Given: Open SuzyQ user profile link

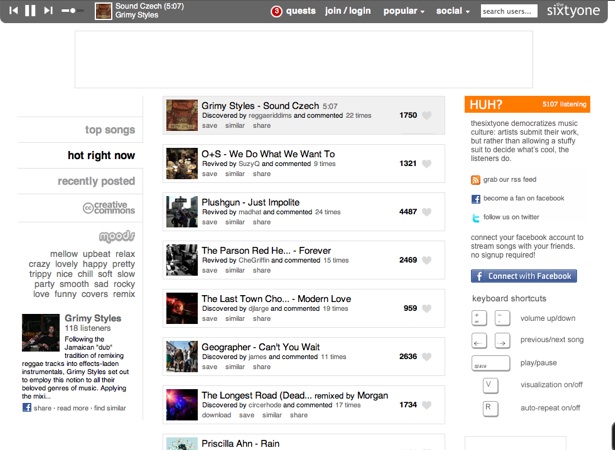Looking at the screenshot, I should [x=249, y=164].
